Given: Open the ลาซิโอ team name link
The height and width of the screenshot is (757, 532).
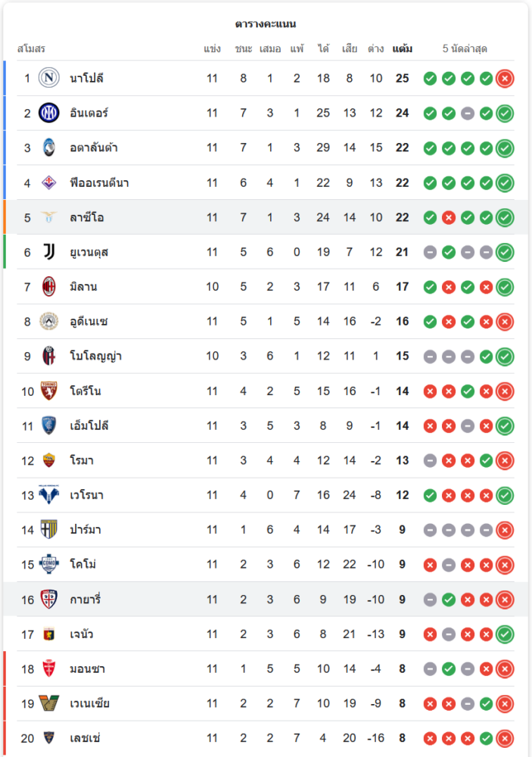Looking at the screenshot, I should pos(86,217).
